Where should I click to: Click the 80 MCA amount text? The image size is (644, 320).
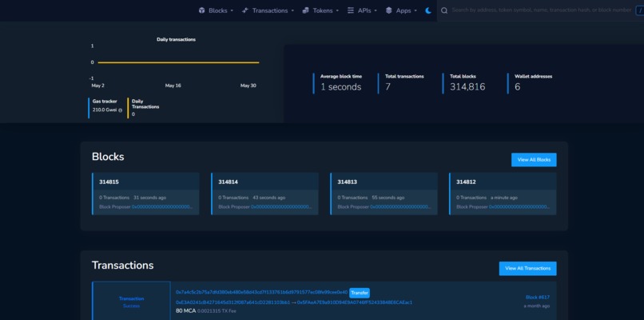pos(185,311)
